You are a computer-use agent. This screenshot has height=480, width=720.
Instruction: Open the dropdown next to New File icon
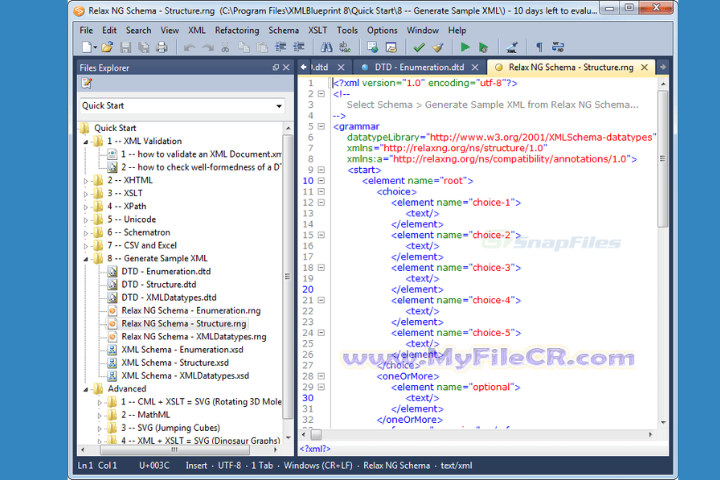click(95, 47)
